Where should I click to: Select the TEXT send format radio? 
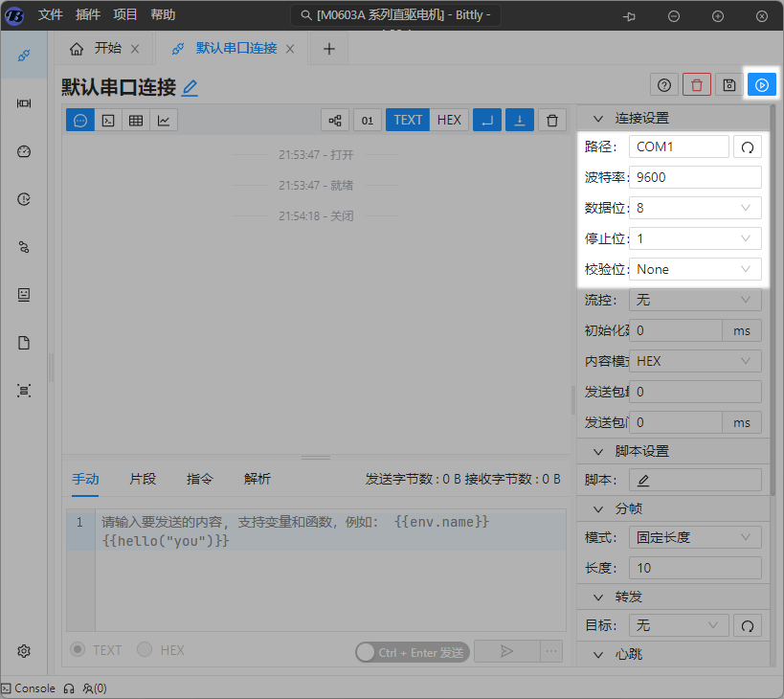[x=79, y=650]
